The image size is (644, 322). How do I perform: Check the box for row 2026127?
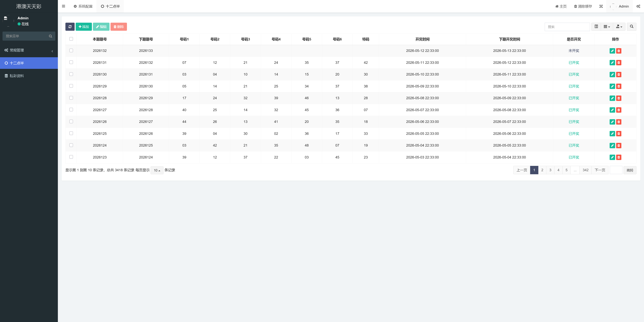click(x=71, y=110)
